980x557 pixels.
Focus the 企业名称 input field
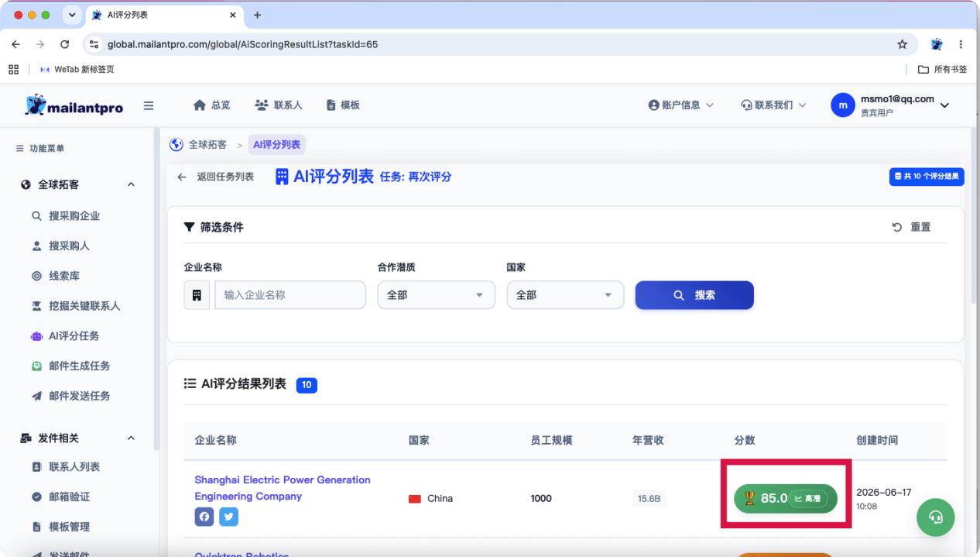point(290,295)
